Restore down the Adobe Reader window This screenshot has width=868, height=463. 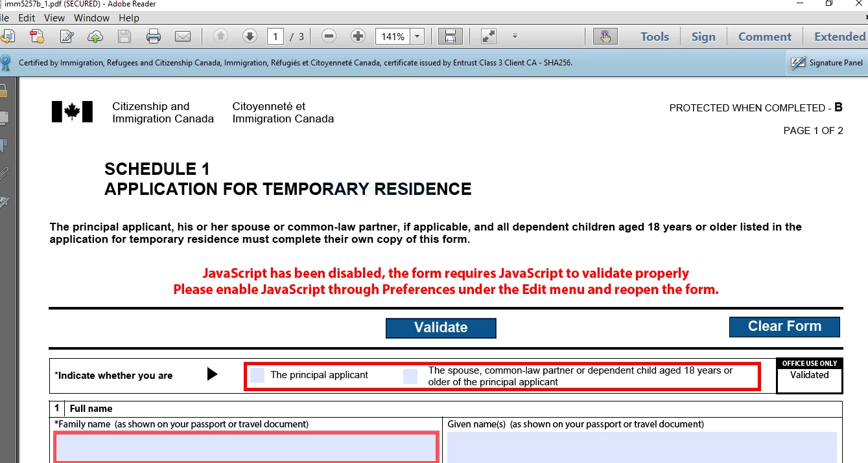pyautogui.click(x=828, y=4)
